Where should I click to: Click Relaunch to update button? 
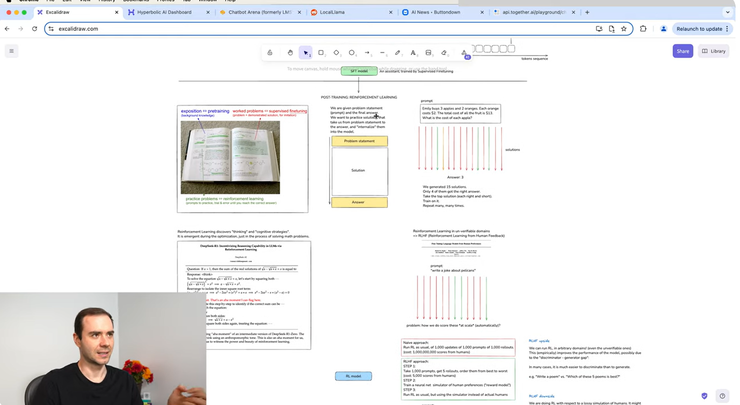click(703, 29)
